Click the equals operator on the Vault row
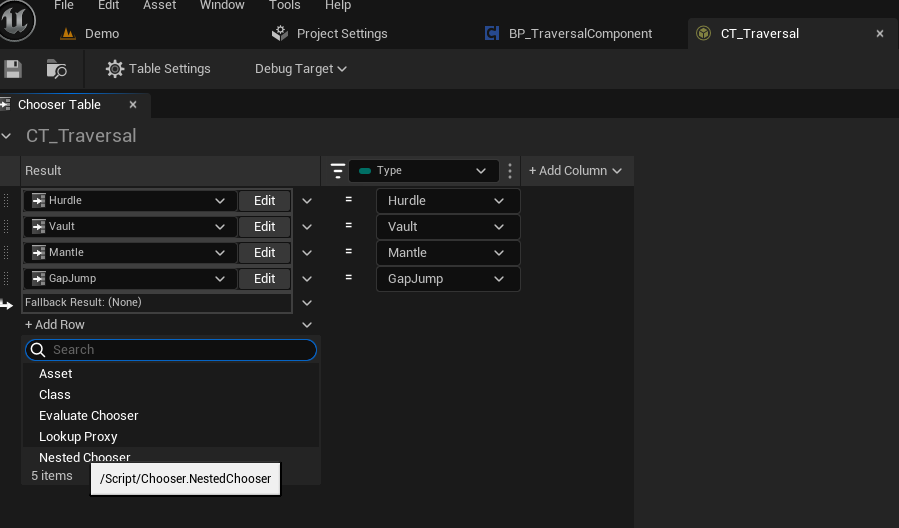The height and width of the screenshot is (528, 899). (348, 226)
